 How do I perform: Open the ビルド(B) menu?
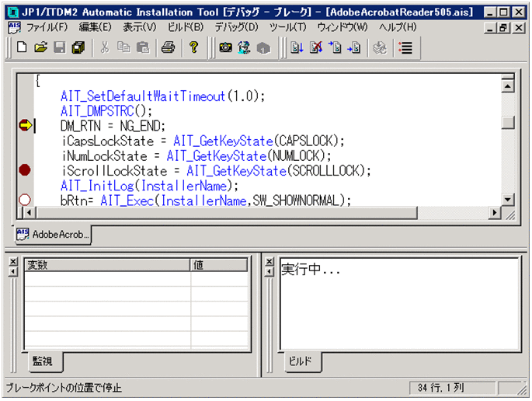[186, 27]
